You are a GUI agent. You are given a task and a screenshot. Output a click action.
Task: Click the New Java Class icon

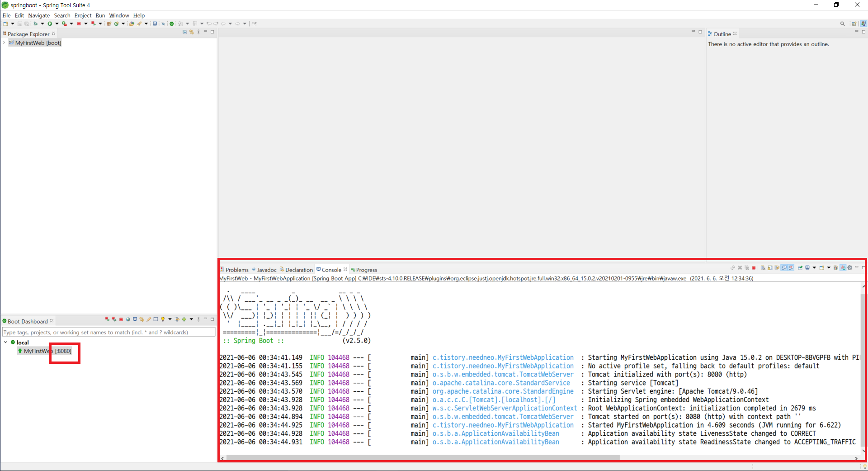point(116,24)
